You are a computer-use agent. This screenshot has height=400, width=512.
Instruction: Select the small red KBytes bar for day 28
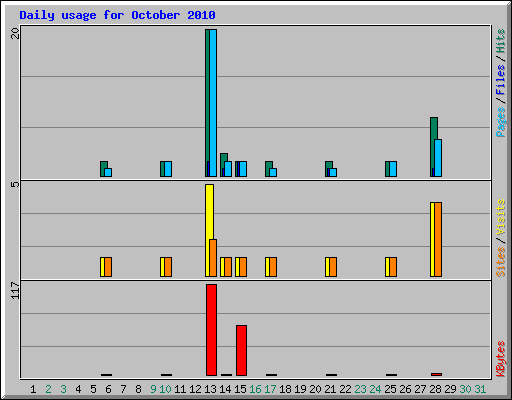tap(436, 374)
